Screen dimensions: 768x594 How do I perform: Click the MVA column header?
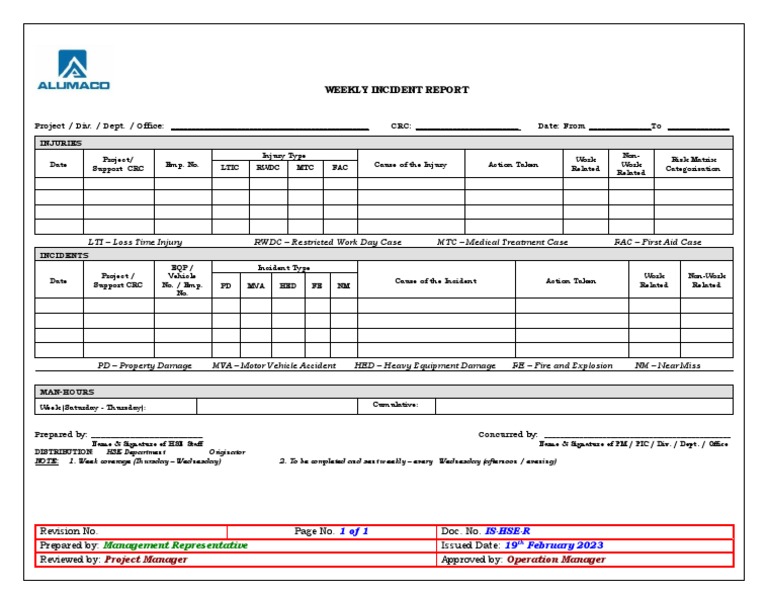point(256,285)
